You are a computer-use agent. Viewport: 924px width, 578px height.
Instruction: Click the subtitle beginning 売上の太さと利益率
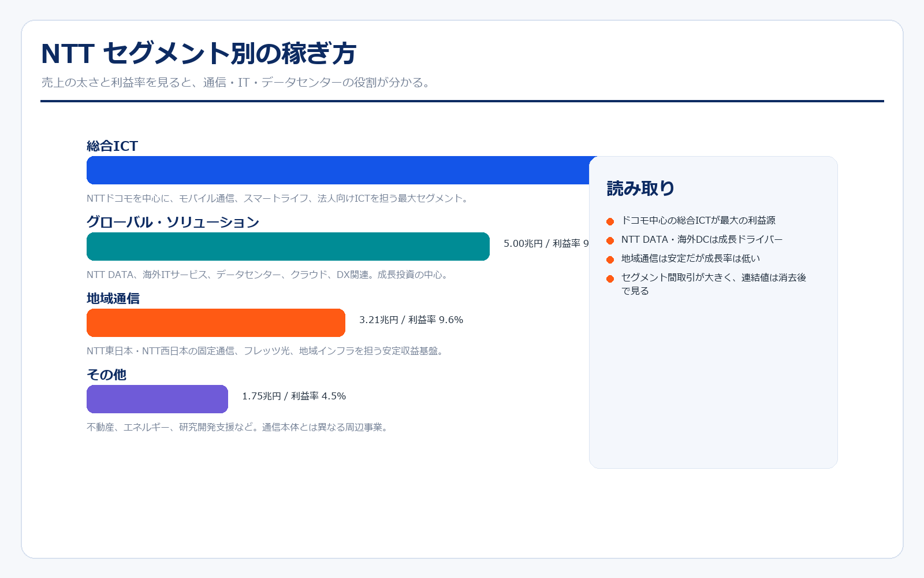[237, 83]
